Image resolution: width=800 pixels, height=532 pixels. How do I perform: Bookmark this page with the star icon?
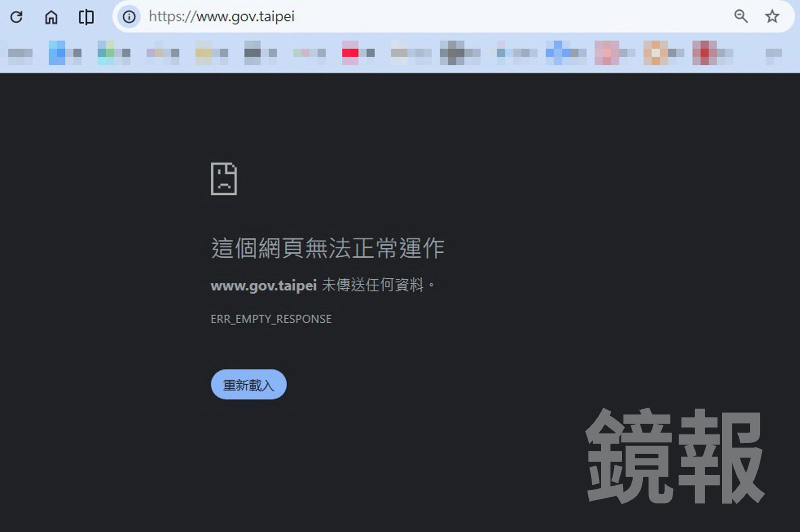click(x=772, y=16)
